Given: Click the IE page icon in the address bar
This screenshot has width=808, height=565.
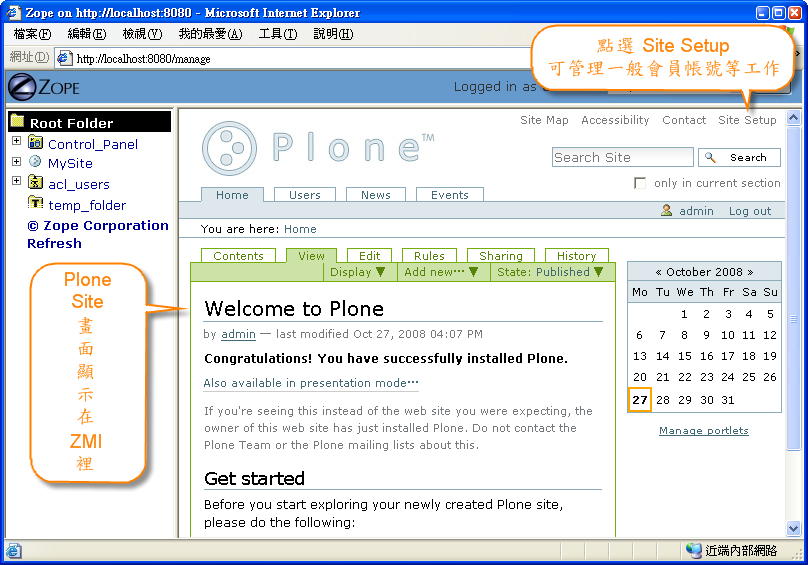Looking at the screenshot, I should tap(64, 58).
